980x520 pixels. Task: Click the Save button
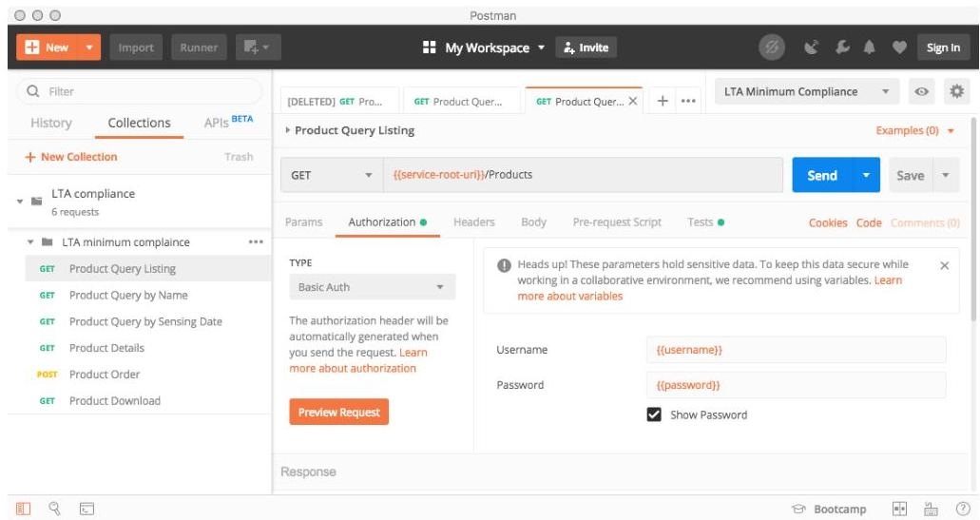point(911,175)
